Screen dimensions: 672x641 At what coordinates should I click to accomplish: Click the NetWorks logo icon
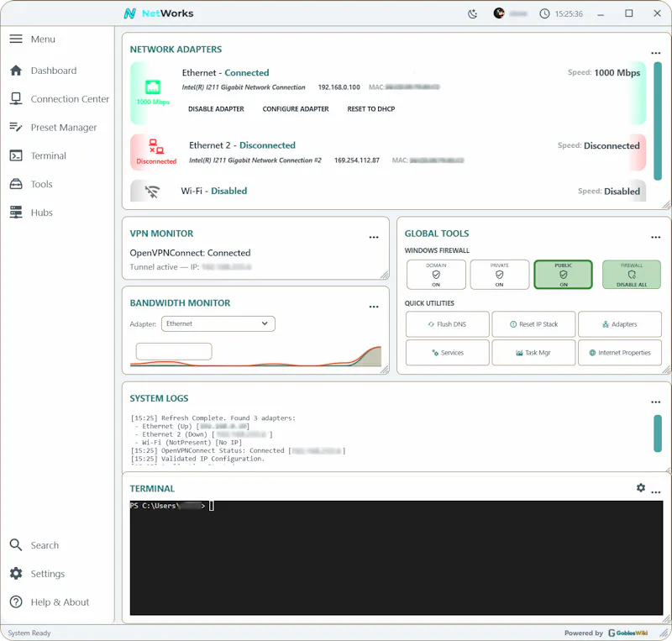tap(130, 13)
